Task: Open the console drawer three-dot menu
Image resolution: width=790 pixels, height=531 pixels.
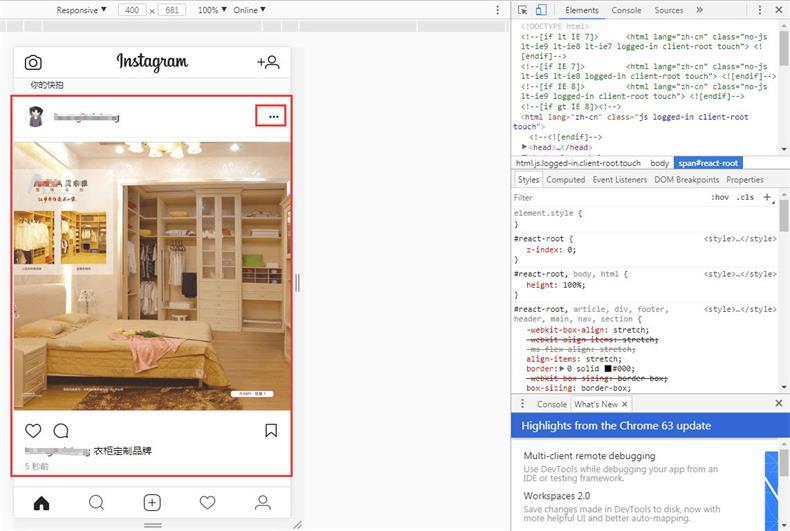Action: point(522,404)
